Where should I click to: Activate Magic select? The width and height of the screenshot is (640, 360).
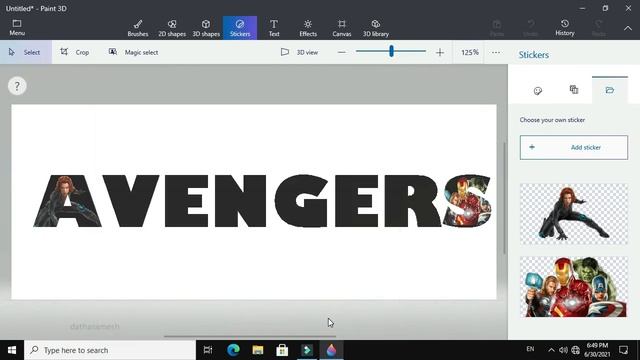click(133, 52)
